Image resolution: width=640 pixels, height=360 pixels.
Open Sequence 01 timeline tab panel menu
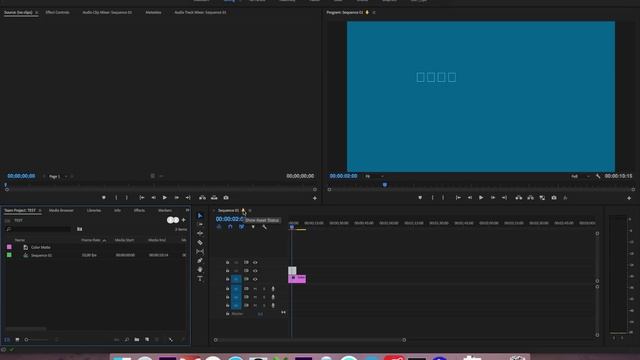(x=250, y=211)
